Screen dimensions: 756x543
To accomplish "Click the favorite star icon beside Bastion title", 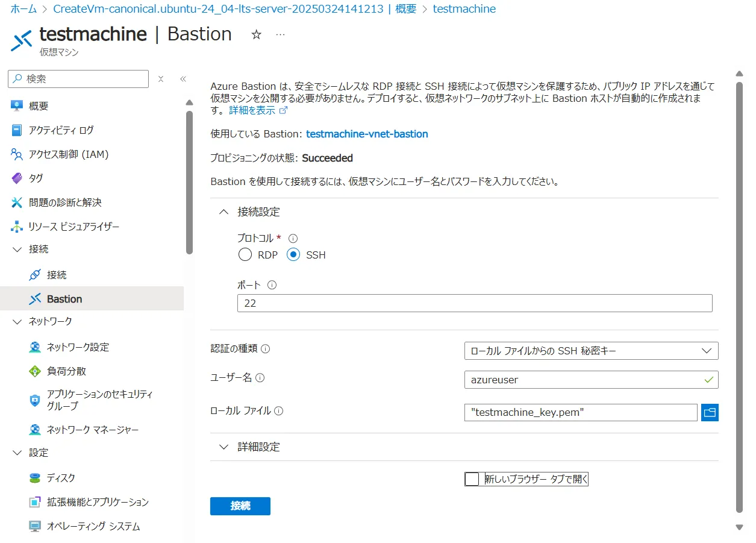I will (x=256, y=34).
